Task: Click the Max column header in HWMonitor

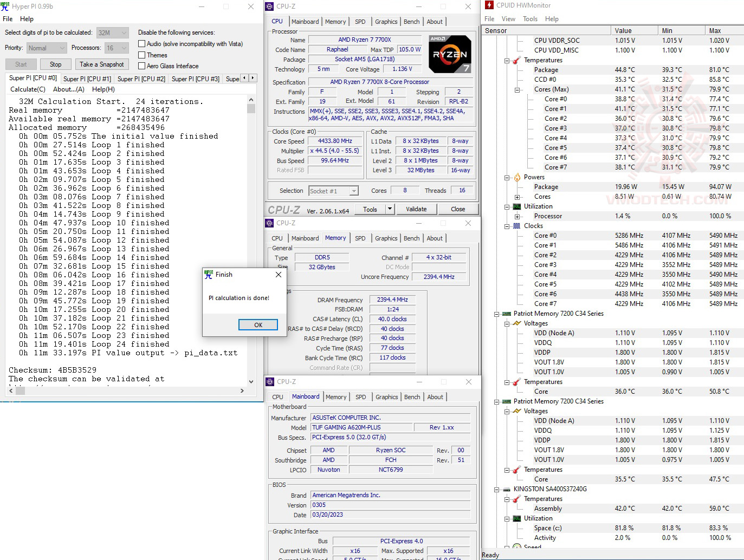Action: (x=724, y=31)
